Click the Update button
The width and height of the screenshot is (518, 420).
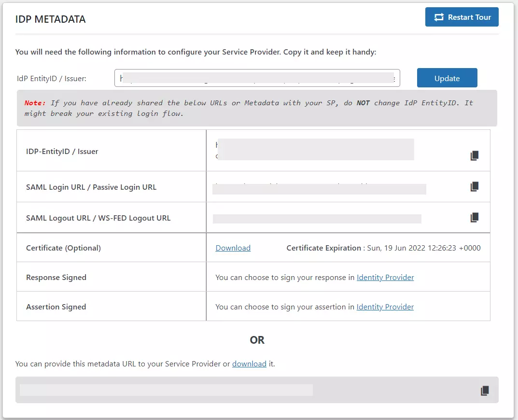click(447, 78)
